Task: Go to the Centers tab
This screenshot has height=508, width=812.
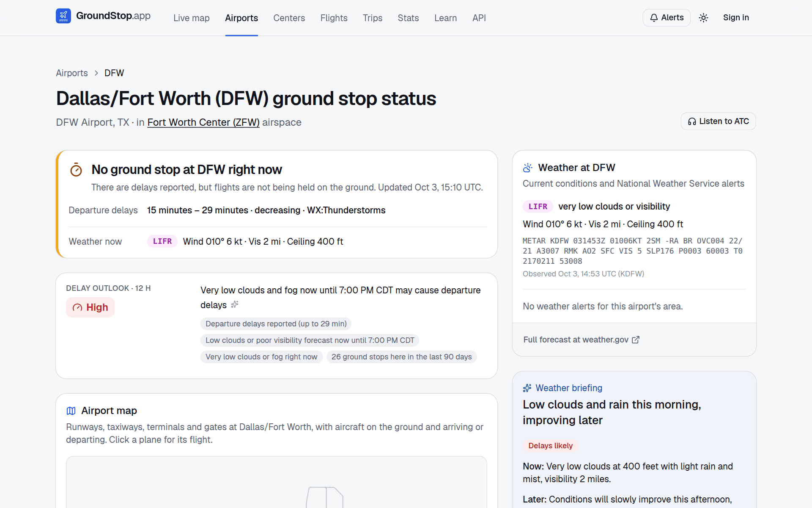Action: (289, 18)
